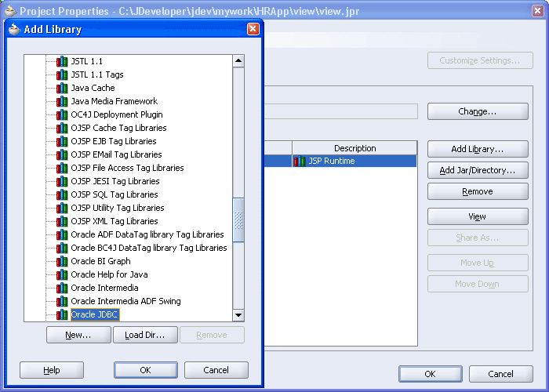Click OK in Project Properties window

pos(431,374)
